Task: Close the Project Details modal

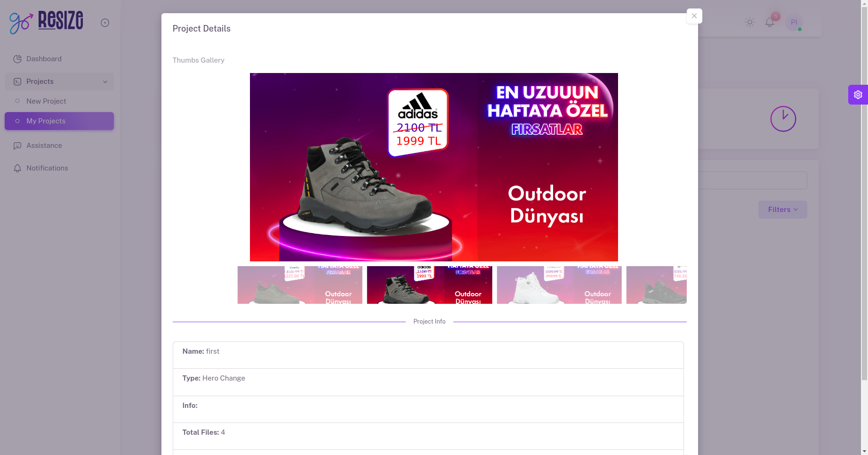Action: click(x=694, y=16)
